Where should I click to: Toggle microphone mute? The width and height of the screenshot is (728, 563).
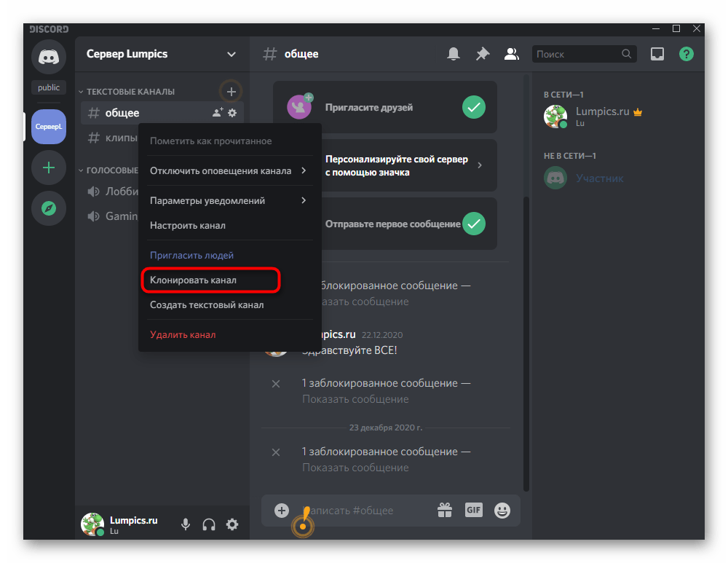click(x=185, y=524)
